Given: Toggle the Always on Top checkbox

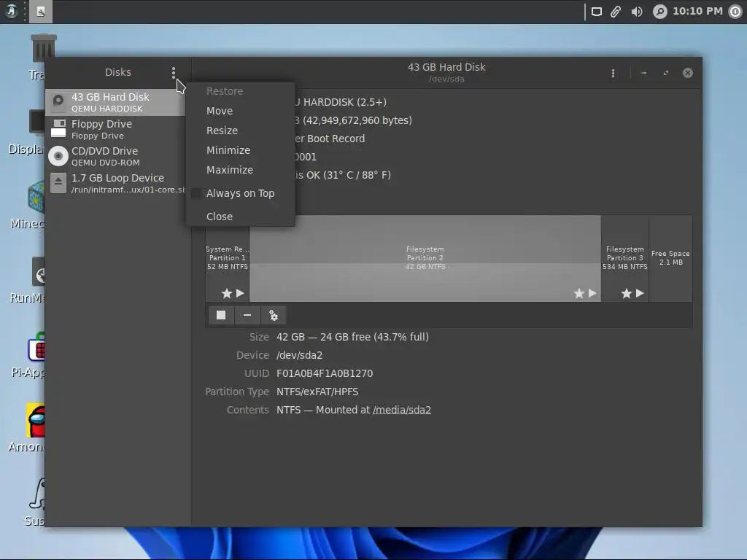Looking at the screenshot, I should tap(196, 193).
